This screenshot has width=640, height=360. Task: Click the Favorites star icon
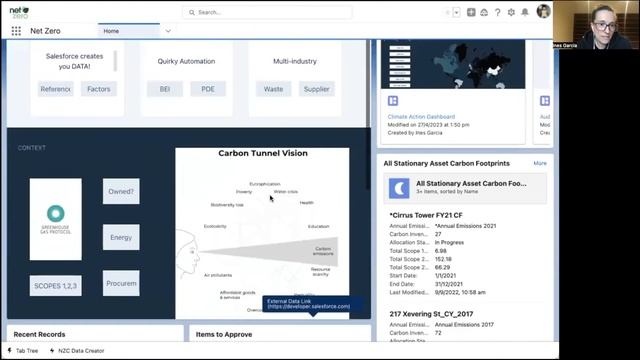(x=447, y=13)
